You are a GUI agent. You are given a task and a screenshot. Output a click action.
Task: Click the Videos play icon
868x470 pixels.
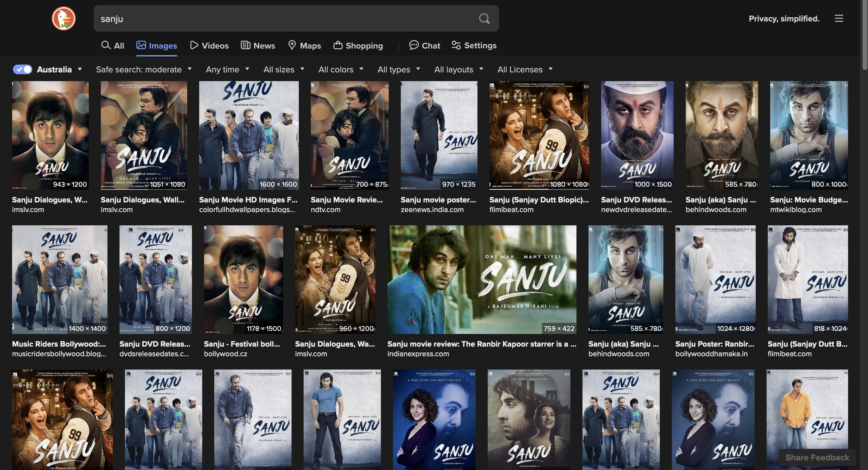pos(194,45)
